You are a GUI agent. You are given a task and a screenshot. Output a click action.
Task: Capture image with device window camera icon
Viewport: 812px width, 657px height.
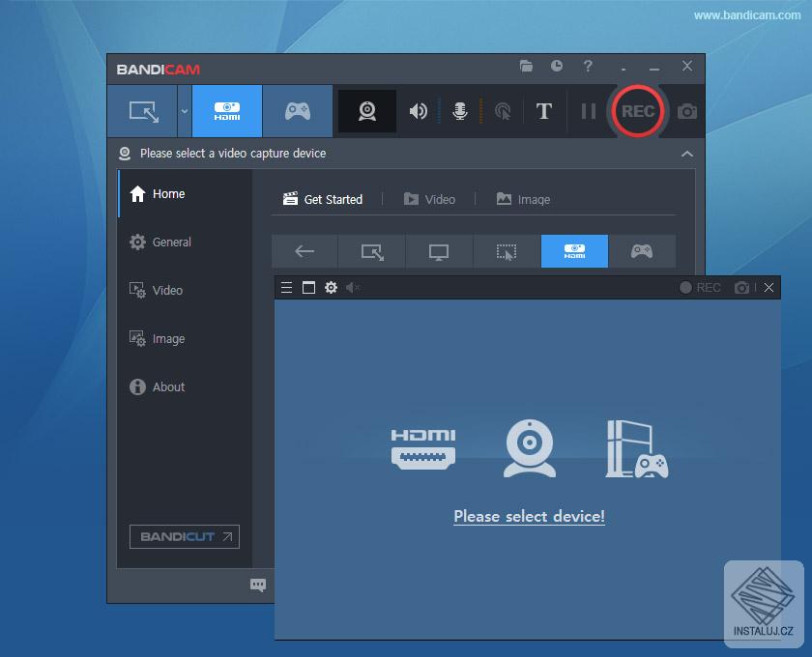(x=741, y=287)
